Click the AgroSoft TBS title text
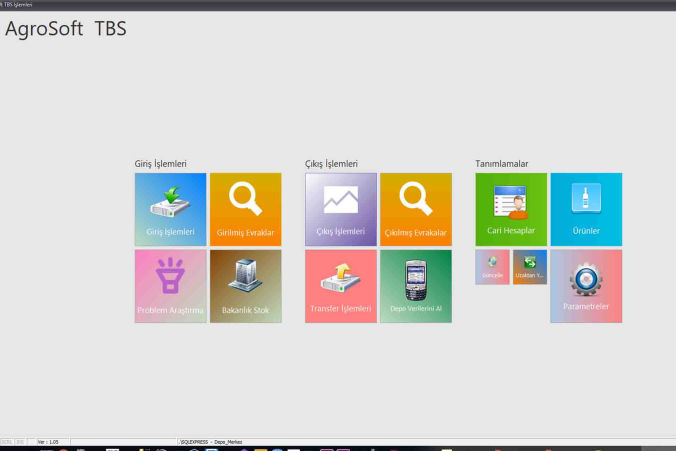This screenshot has height=451, width=676. tap(66, 29)
